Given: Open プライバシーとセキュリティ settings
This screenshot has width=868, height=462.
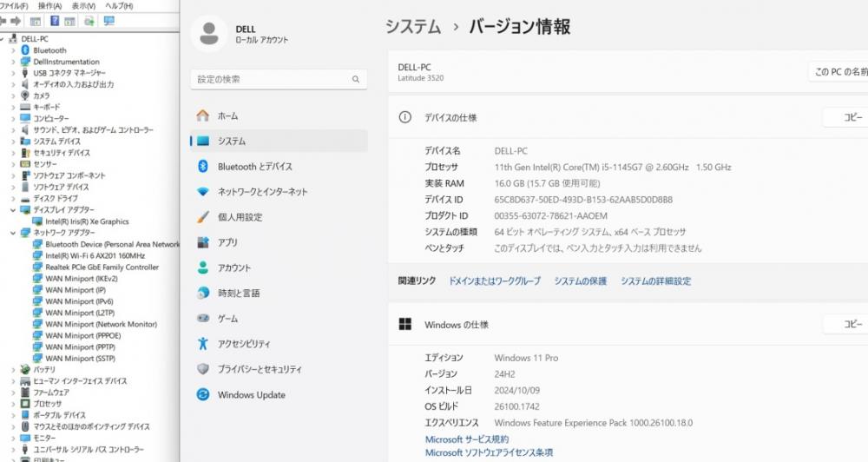Looking at the screenshot, I should [x=279, y=369].
